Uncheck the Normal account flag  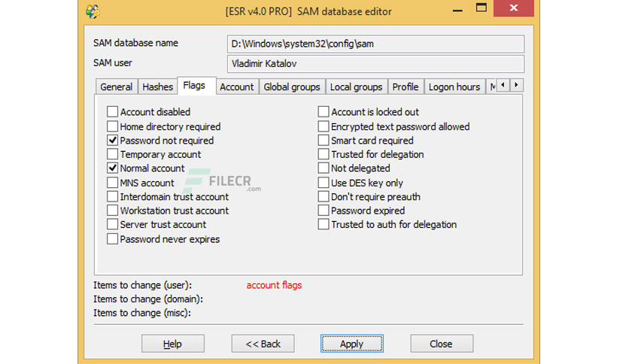point(112,168)
